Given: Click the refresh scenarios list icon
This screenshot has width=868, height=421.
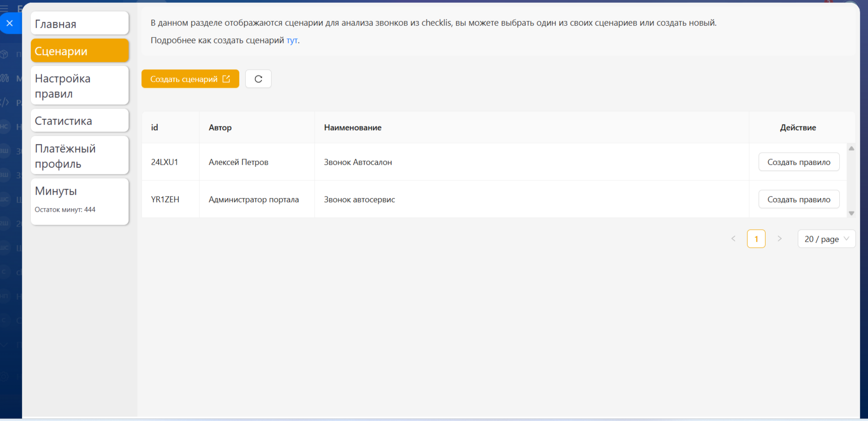Looking at the screenshot, I should tap(258, 79).
